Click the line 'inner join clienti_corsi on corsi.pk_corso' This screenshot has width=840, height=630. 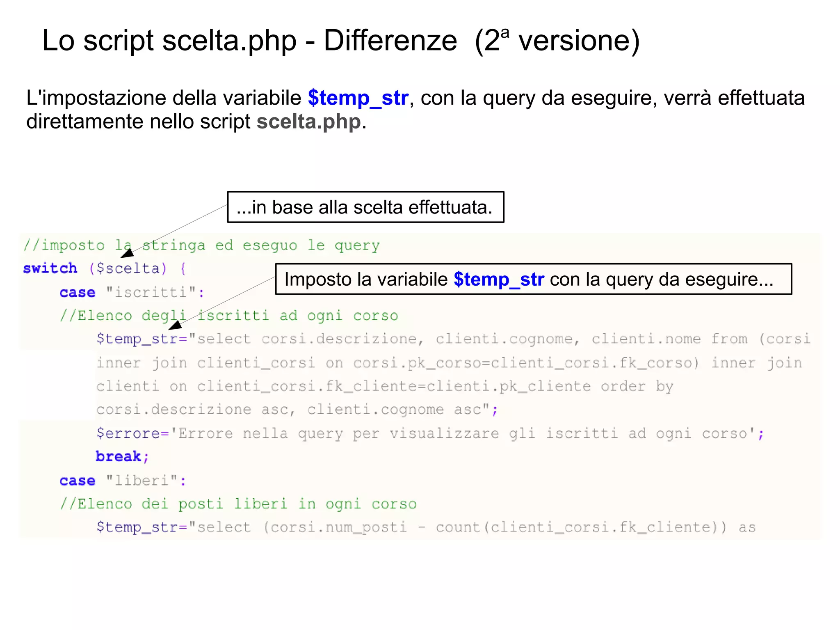click(x=449, y=363)
